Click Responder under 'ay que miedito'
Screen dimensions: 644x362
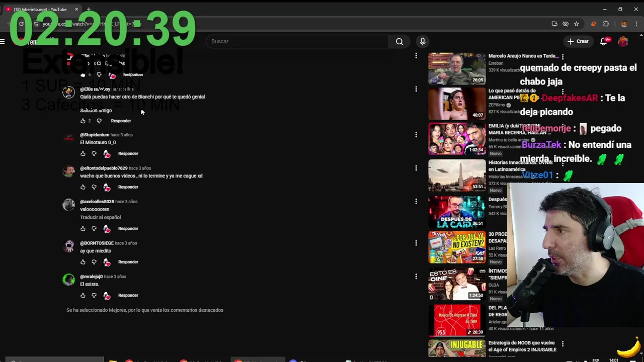(128, 262)
